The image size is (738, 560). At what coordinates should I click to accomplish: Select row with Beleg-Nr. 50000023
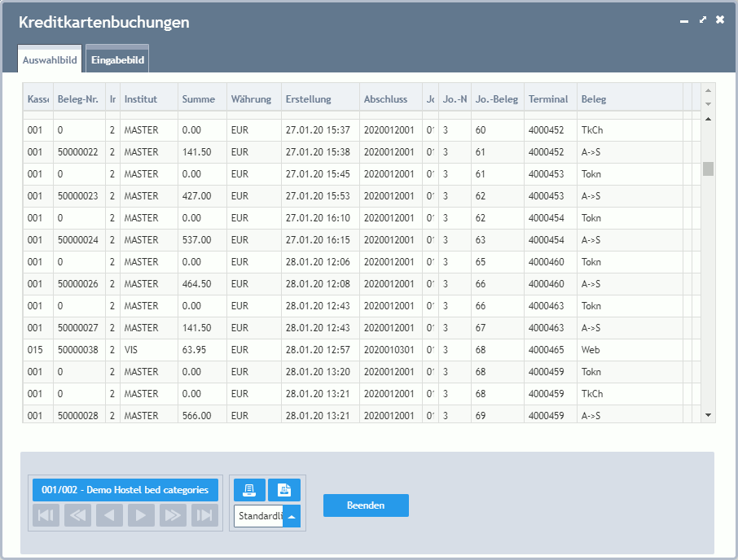coord(362,196)
